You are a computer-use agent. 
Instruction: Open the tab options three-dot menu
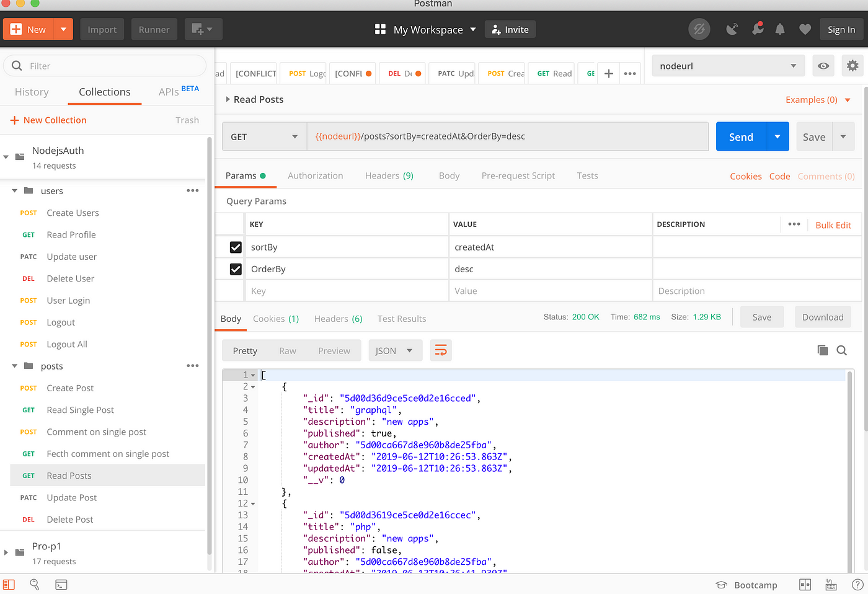tap(630, 73)
